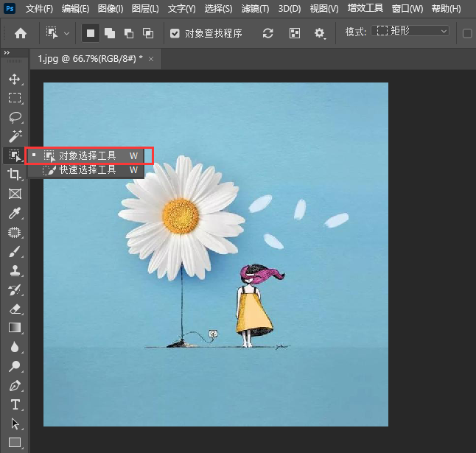
Task: Toggle the 对象查找程序 checkbox
Action: [175, 33]
